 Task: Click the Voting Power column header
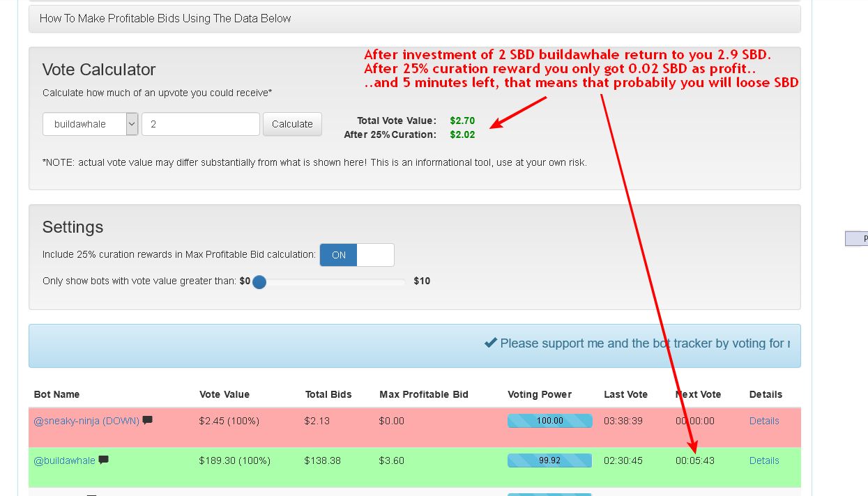click(x=540, y=394)
